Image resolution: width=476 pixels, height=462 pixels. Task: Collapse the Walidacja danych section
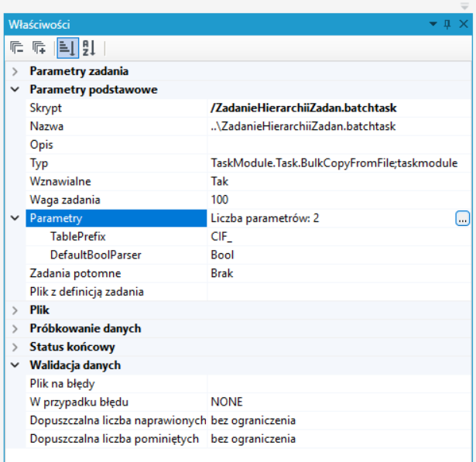(15, 365)
